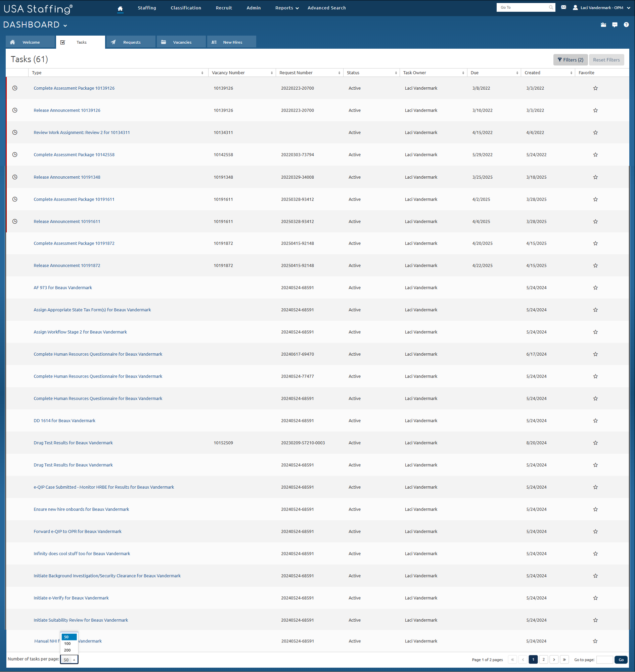Screen dimensions: 635x672
Task: Open Initiate Suitability Review for Beaux Vandermark
Action: pos(81,620)
